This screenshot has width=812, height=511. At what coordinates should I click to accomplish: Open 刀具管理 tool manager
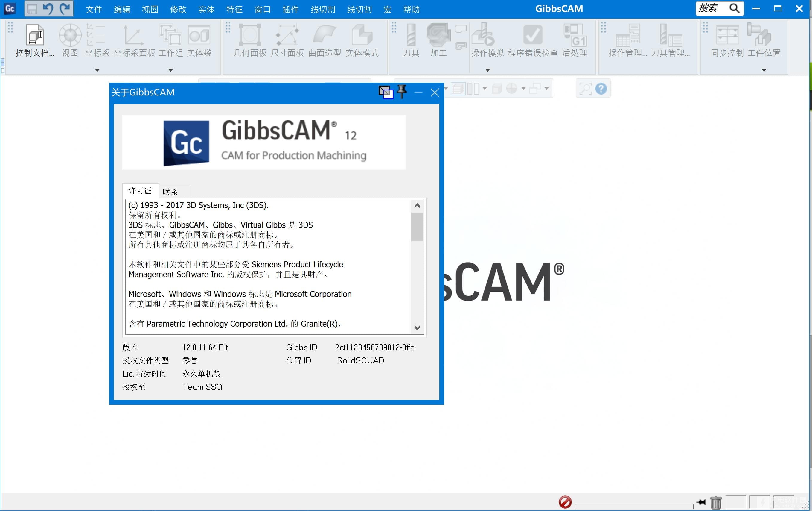point(670,40)
